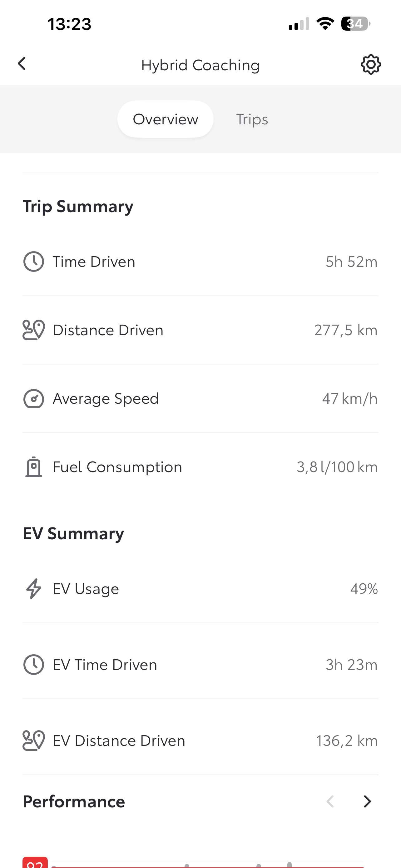Tap the 49% EV Usage value

364,589
